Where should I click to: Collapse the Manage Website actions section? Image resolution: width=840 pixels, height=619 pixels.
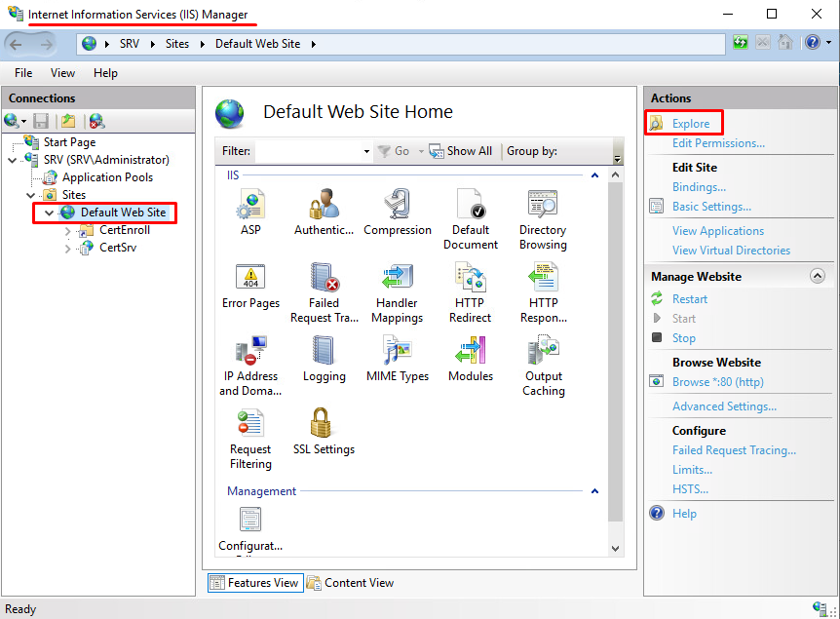pos(817,276)
